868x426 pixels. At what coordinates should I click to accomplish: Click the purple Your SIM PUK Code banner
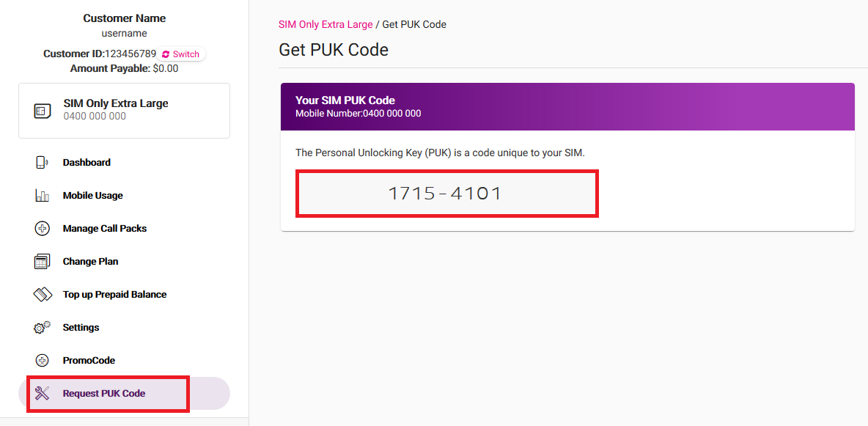click(567, 106)
